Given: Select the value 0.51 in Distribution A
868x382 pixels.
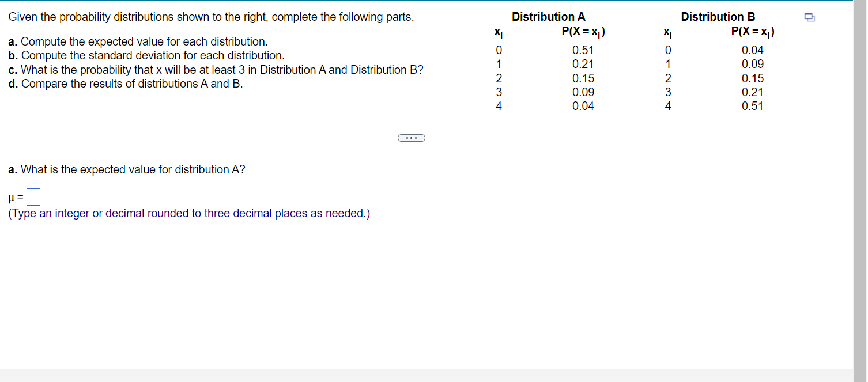Looking at the screenshot, I should click(583, 50).
